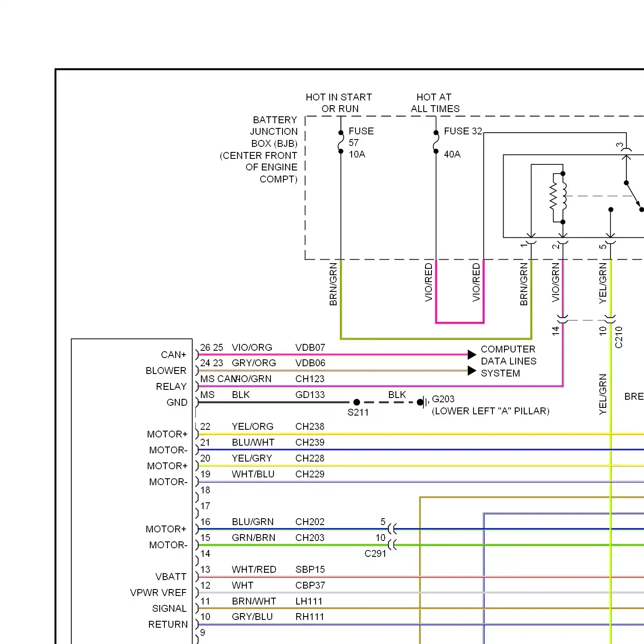Click circuit code CH229
This screenshot has height=644, width=644.
tap(310, 474)
